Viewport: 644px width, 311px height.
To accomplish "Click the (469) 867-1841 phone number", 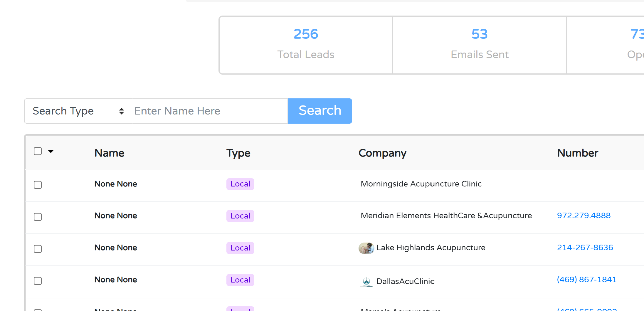I will tap(586, 280).
